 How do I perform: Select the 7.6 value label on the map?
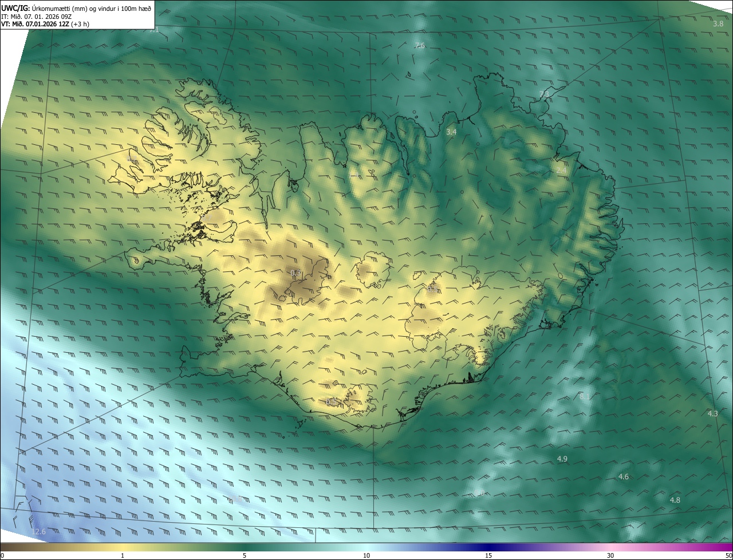point(420,46)
